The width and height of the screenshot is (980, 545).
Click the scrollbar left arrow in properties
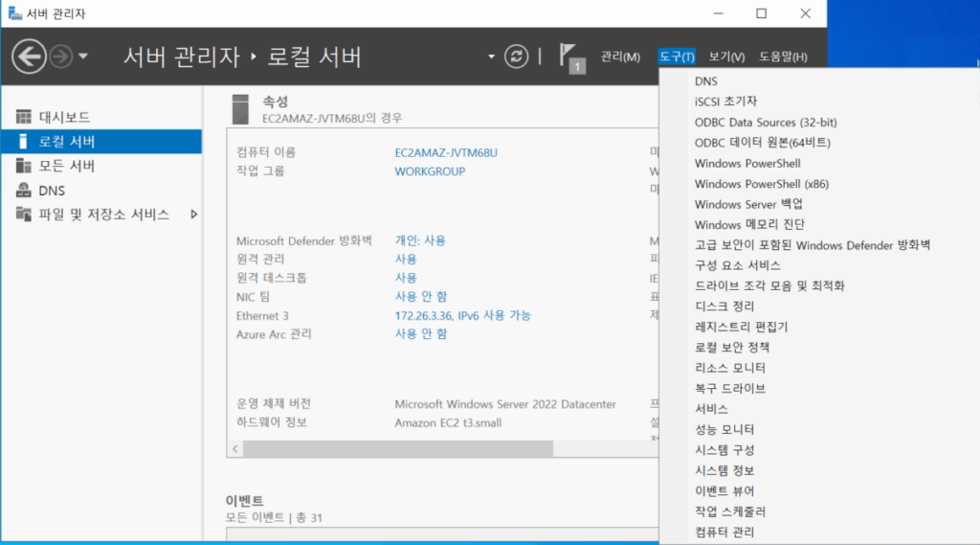(x=235, y=448)
